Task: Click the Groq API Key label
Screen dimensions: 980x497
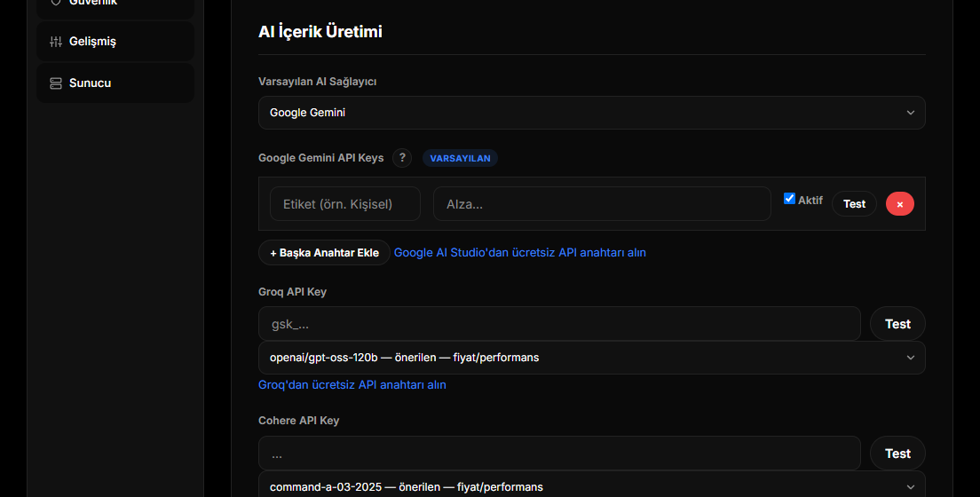Action: tap(292, 292)
